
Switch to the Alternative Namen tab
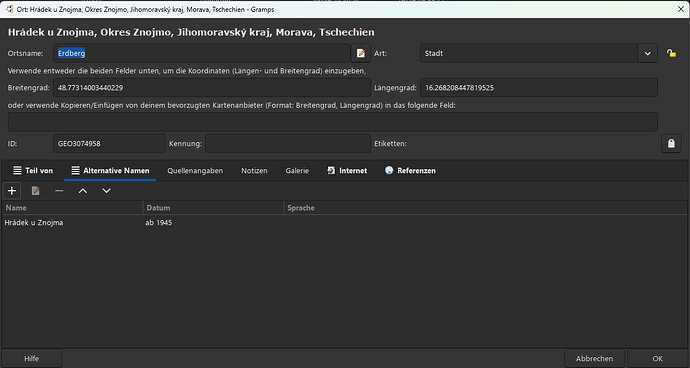pos(110,171)
